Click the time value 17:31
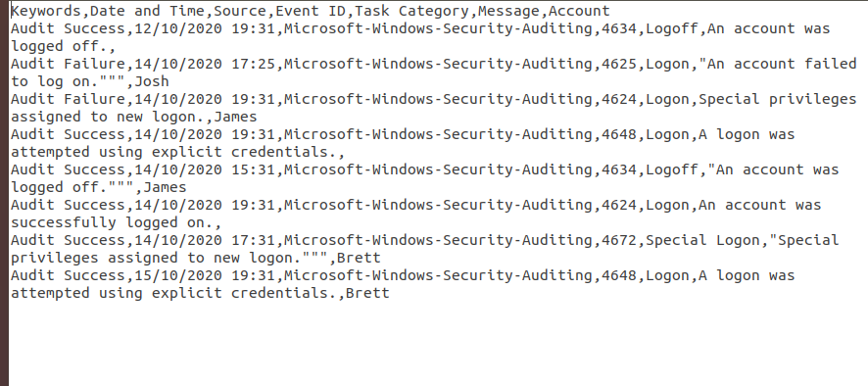 (254, 240)
